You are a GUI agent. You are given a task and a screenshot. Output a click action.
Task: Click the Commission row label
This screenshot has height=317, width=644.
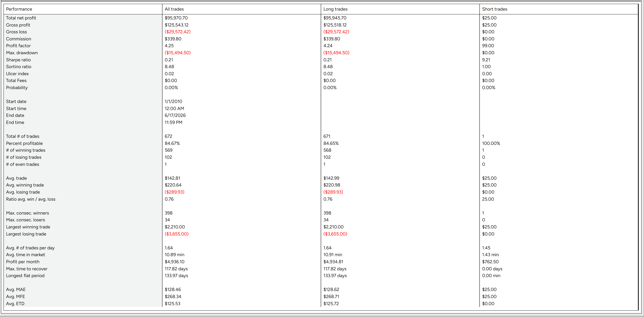[19, 39]
